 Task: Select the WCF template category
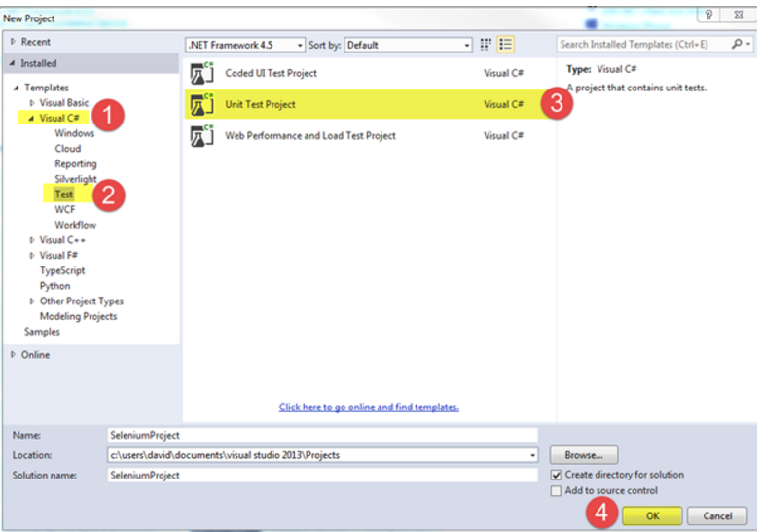[65, 209]
